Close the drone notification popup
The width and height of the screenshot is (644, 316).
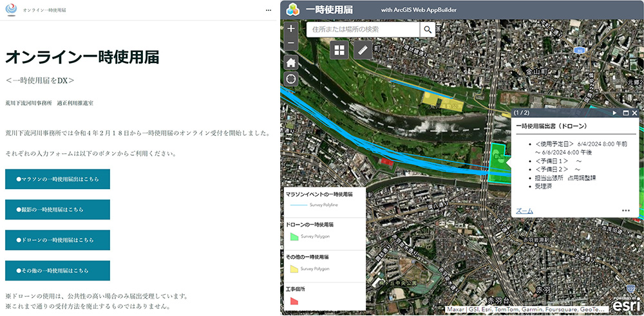click(634, 113)
